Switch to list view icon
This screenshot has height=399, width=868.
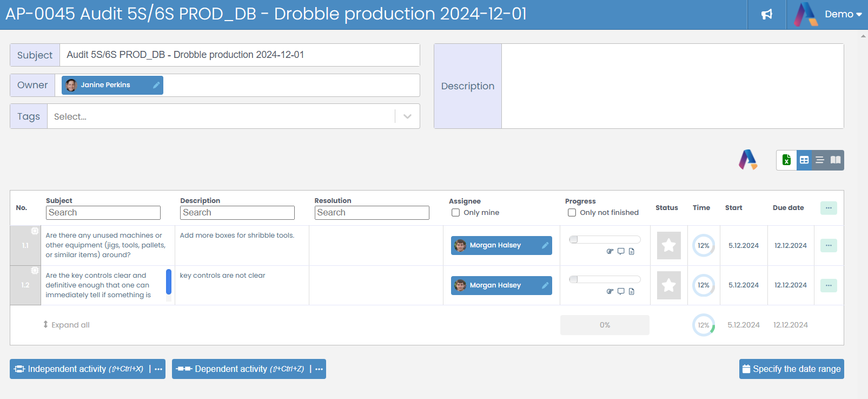[x=820, y=160]
